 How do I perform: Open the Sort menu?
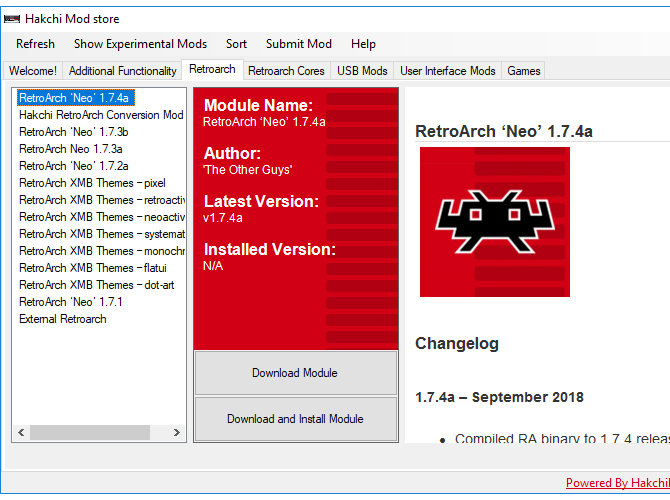[x=236, y=44]
